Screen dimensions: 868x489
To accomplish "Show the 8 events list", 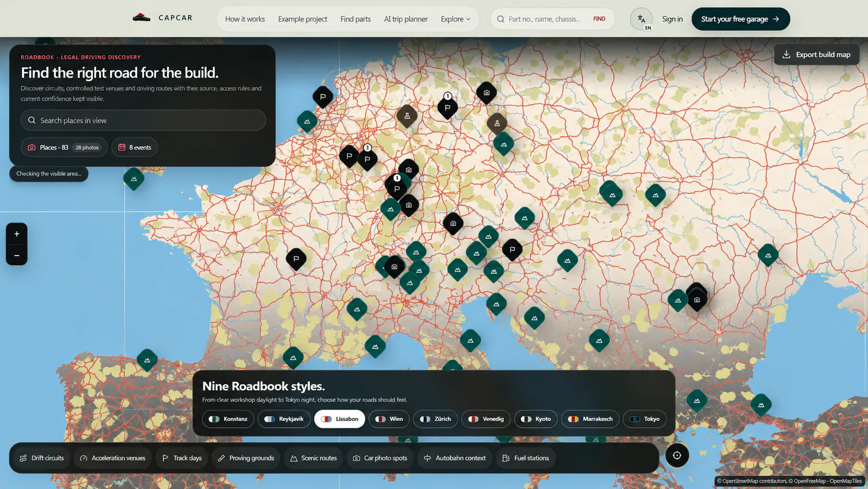I will [134, 147].
